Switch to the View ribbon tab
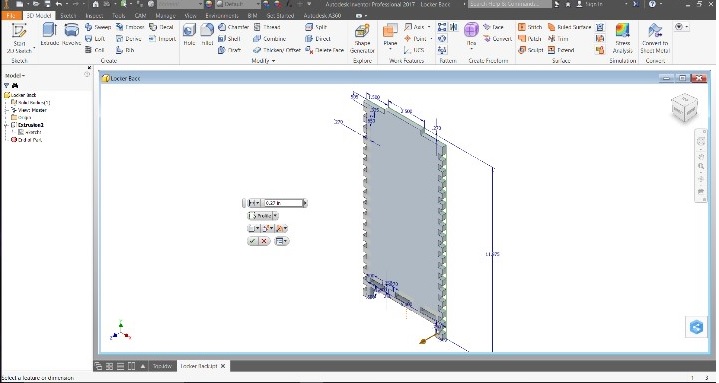 [190, 15]
